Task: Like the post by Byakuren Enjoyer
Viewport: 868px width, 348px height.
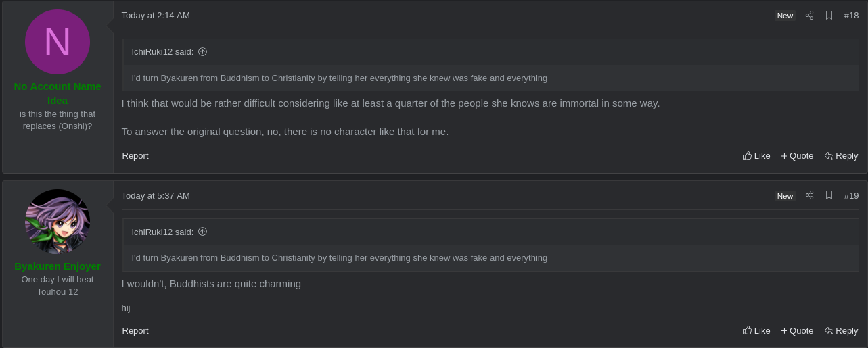Action: (x=756, y=331)
